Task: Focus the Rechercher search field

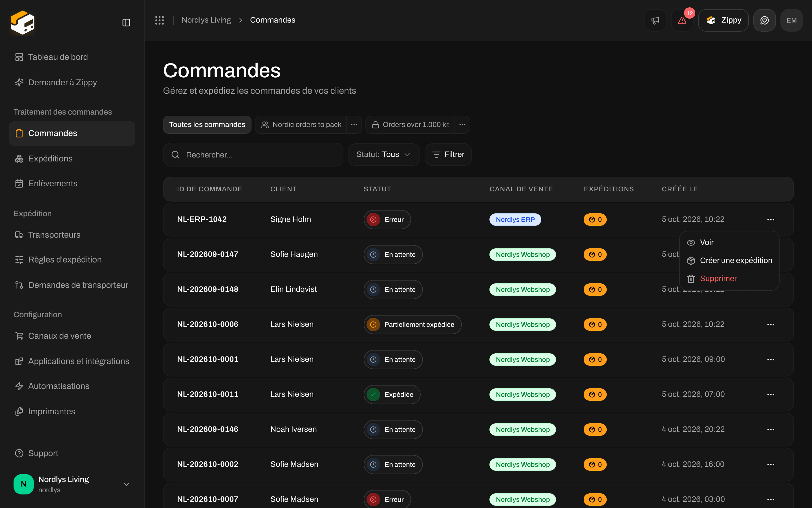Action: (x=253, y=155)
